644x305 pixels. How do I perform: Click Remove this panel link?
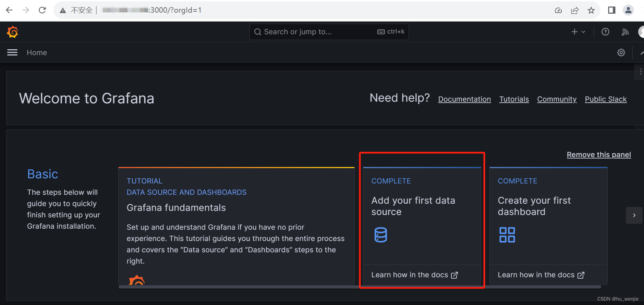point(599,155)
